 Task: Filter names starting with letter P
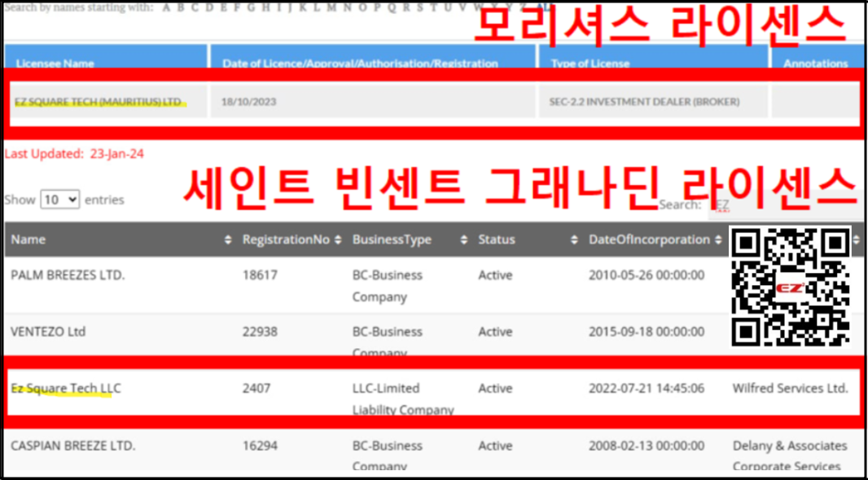tap(377, 8)
